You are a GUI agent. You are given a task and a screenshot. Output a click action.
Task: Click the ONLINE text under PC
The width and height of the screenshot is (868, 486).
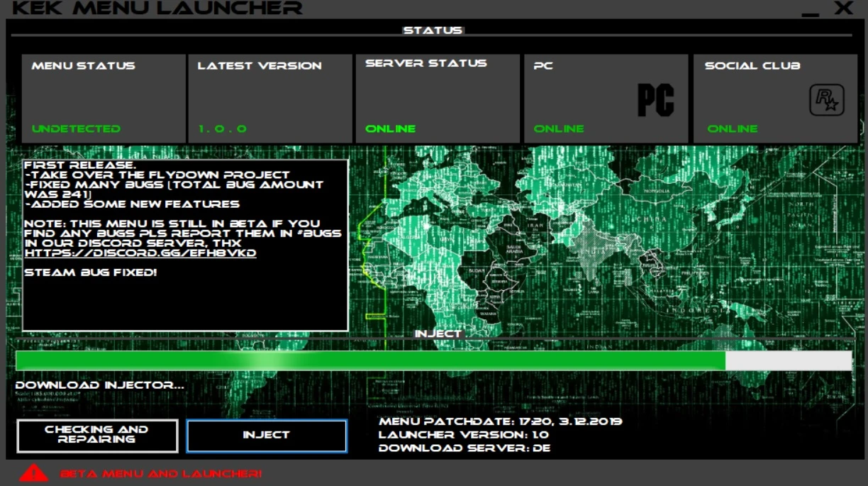(x=559, y=129)
